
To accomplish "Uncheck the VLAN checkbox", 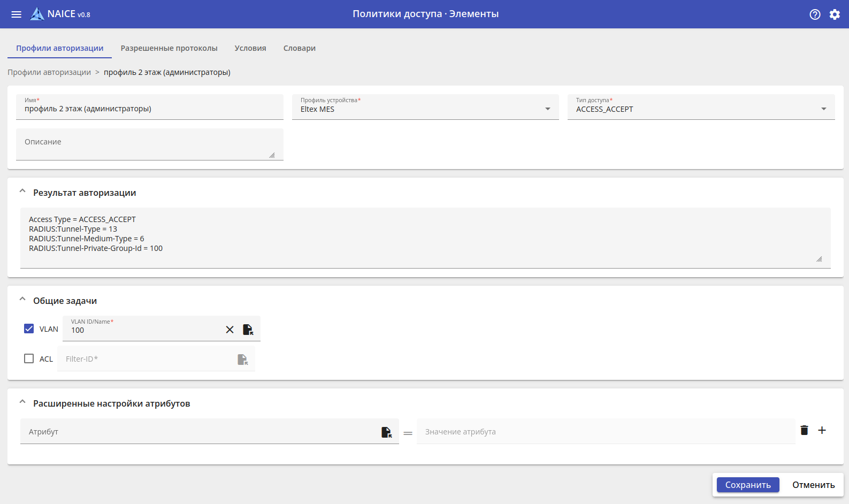I will [29, 329].
